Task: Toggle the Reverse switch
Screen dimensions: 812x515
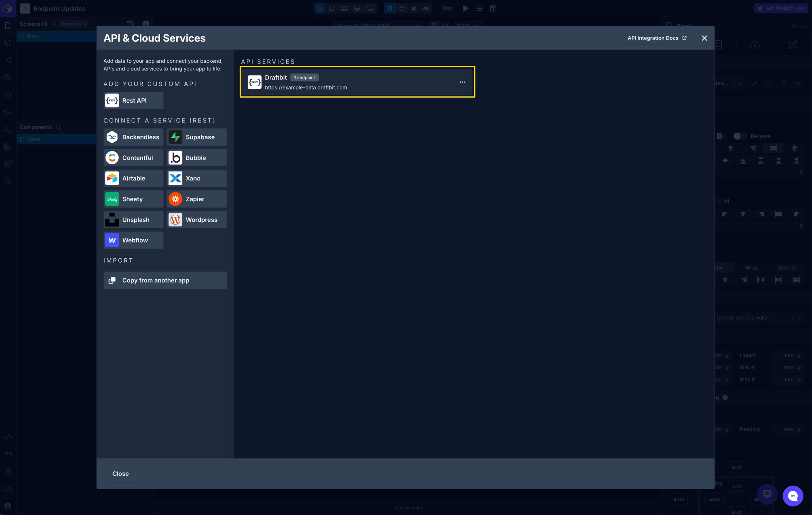Action: [739, 136]
